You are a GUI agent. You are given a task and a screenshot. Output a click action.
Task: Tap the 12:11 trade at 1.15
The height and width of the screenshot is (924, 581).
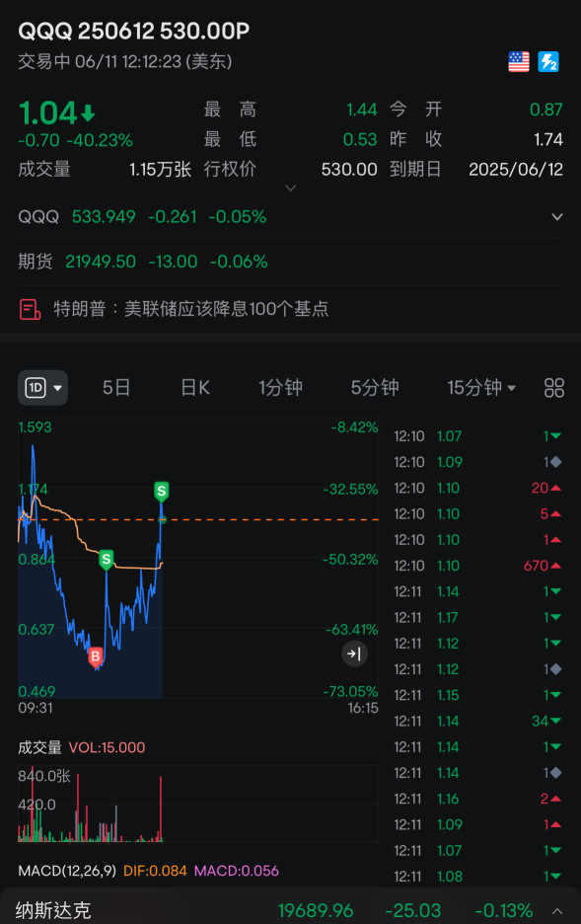click(x=477, y=695)
